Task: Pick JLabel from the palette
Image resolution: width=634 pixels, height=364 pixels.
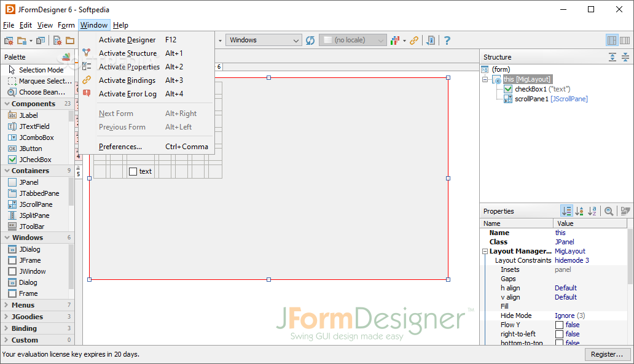Action: point(35,115)
